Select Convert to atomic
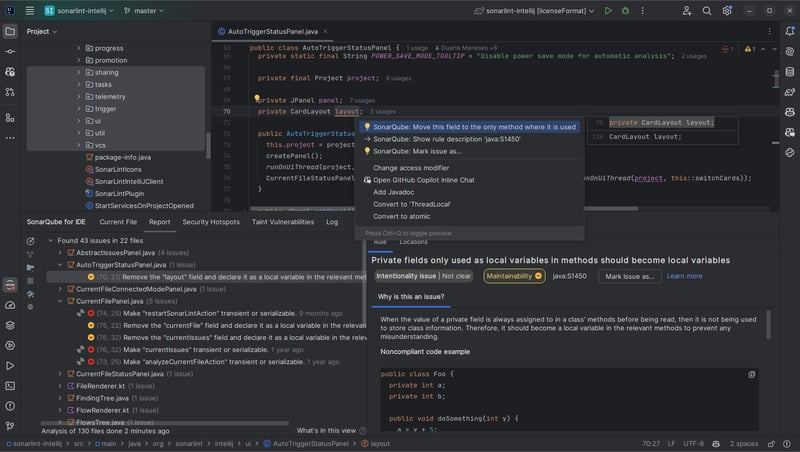 [469, 217]
